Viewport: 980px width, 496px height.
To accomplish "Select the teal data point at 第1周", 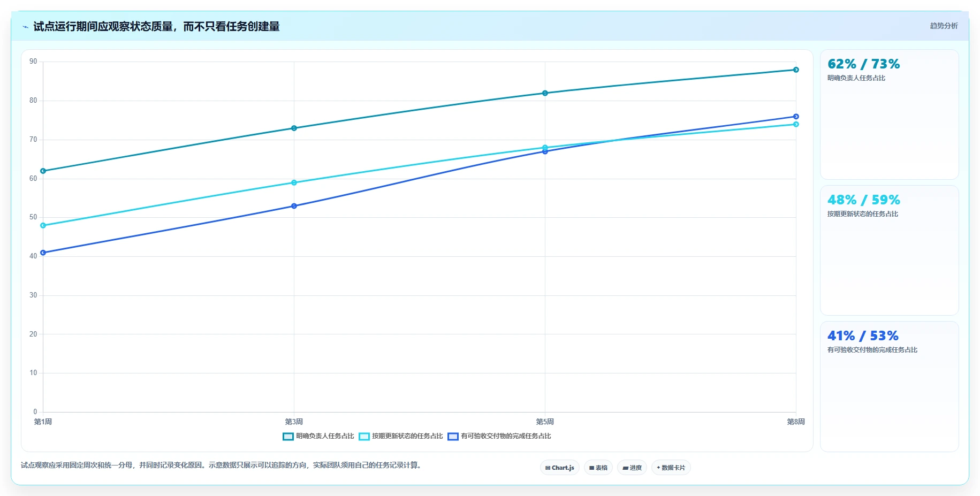I will [x=43, y=171].
